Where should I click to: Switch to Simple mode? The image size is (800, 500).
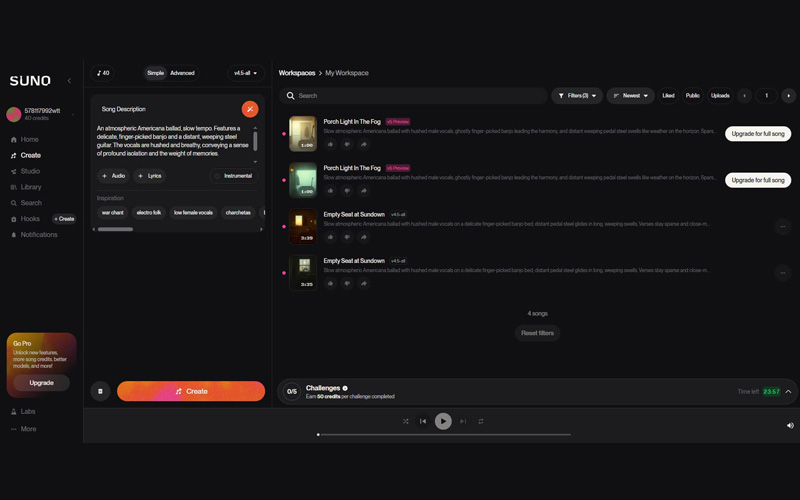coord(156,73)
